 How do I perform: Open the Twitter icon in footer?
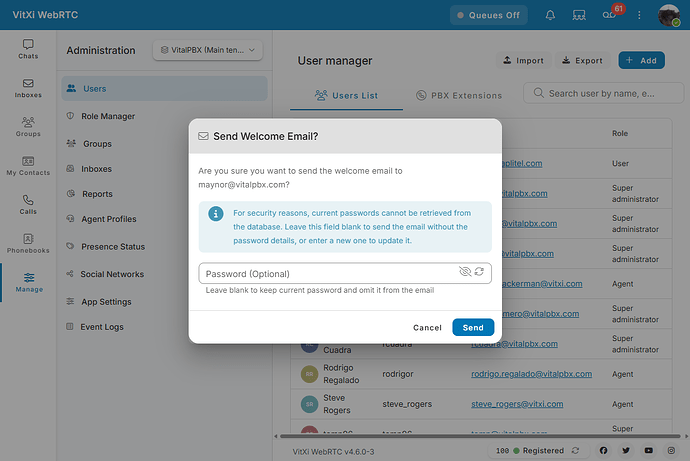(626, 450)
